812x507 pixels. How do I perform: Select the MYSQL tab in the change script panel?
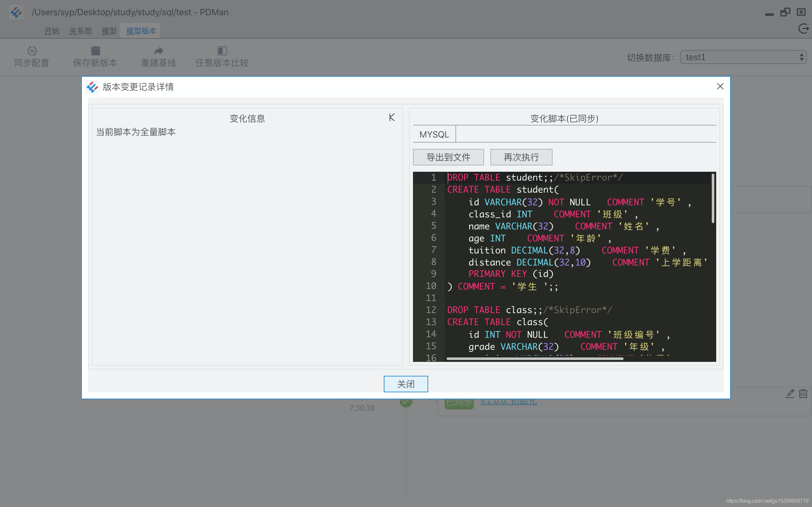coord(434,134)
